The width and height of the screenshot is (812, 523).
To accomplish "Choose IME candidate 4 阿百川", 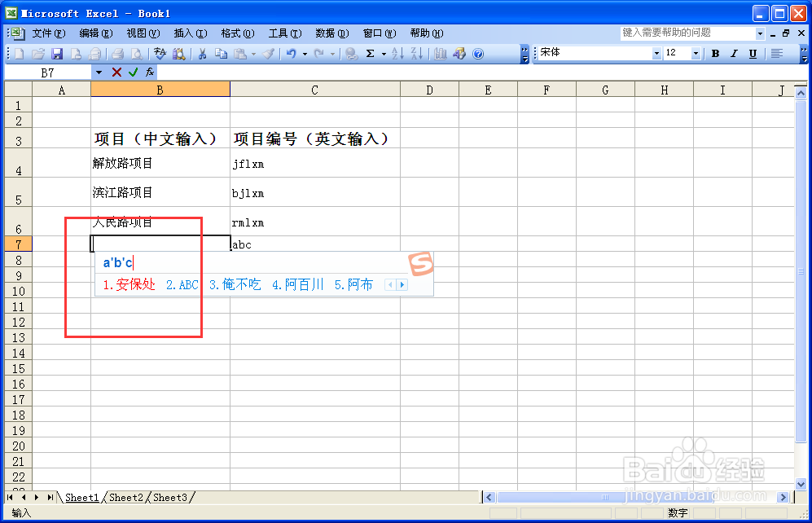I will click(298, 284).
